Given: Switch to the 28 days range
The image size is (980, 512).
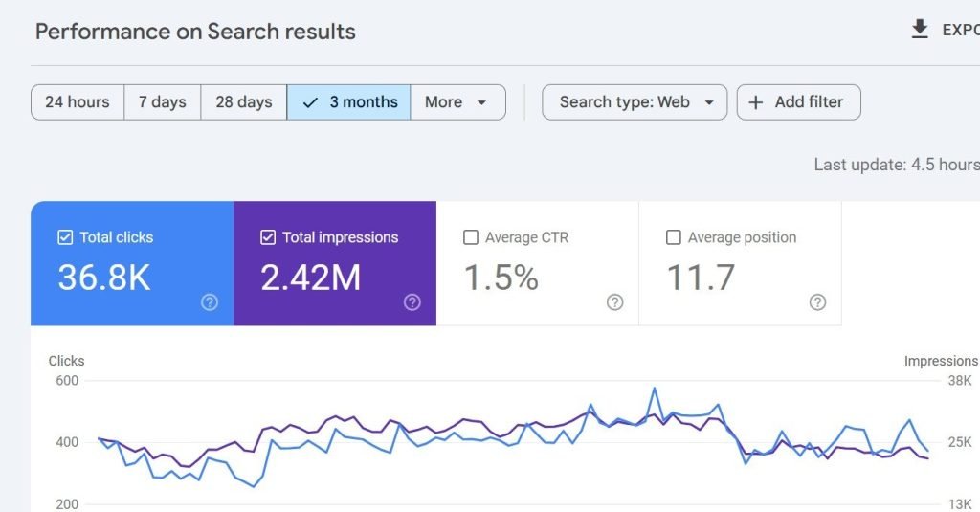Looking at the screenshot, I should tap(244, 102).
